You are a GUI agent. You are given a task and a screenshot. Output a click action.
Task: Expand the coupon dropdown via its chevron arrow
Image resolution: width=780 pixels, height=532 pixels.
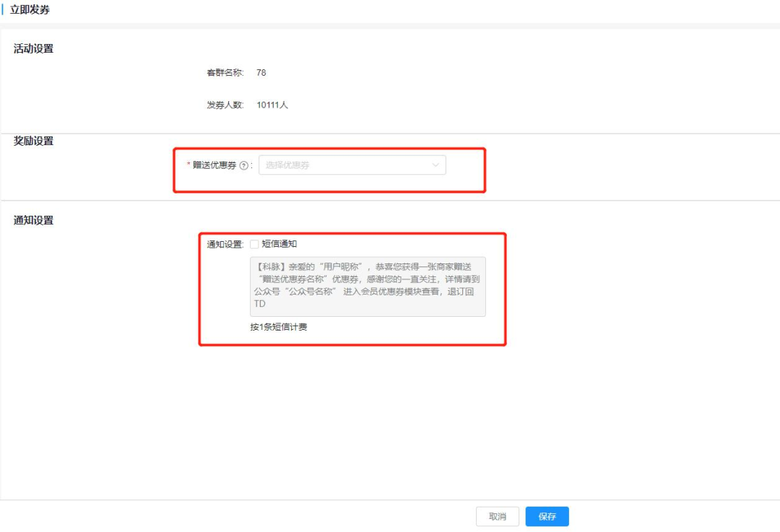pyautogui.click(x=435, y=165)
